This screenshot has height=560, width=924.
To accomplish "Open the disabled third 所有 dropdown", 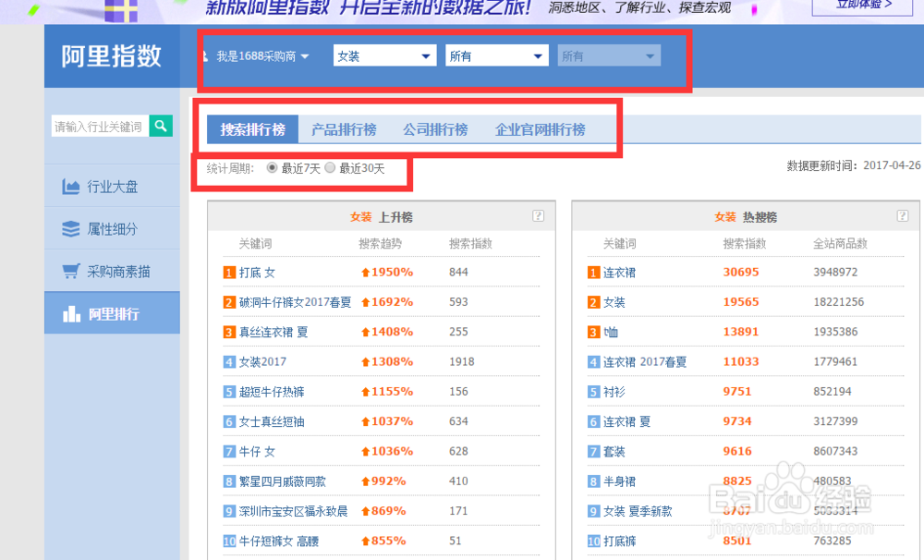I will tap(609, 56).
